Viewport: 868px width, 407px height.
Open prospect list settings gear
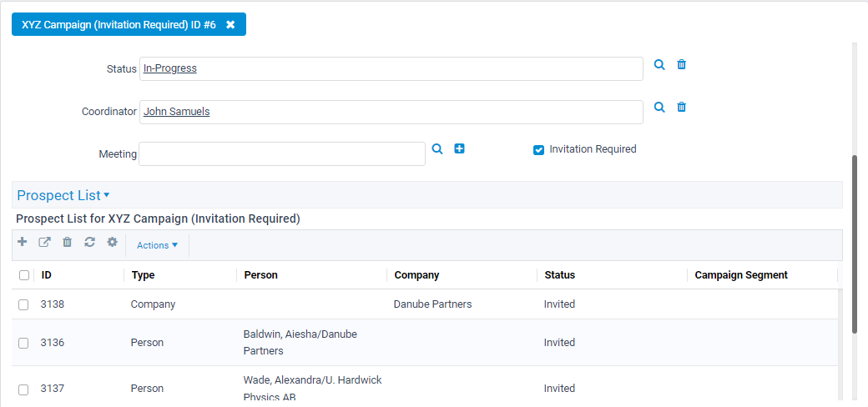pos(113,242)
